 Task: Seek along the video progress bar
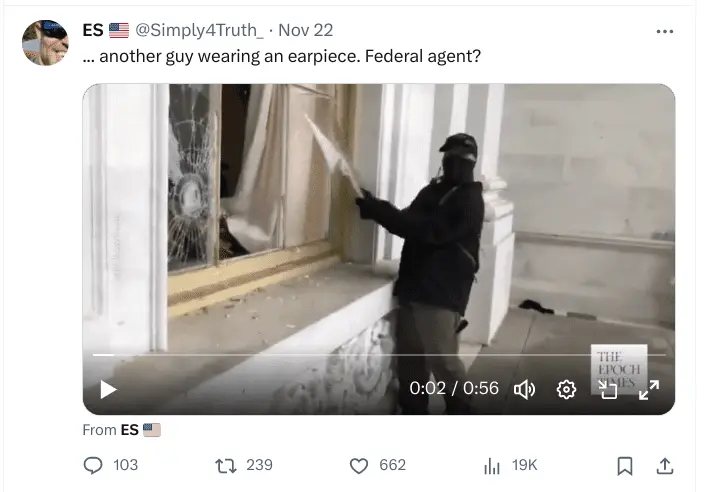point(379,354)
